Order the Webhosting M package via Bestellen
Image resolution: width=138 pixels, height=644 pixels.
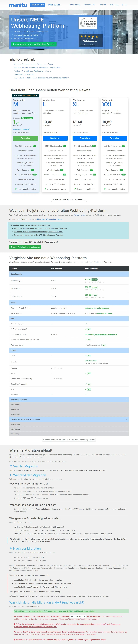tap(26, 138)
